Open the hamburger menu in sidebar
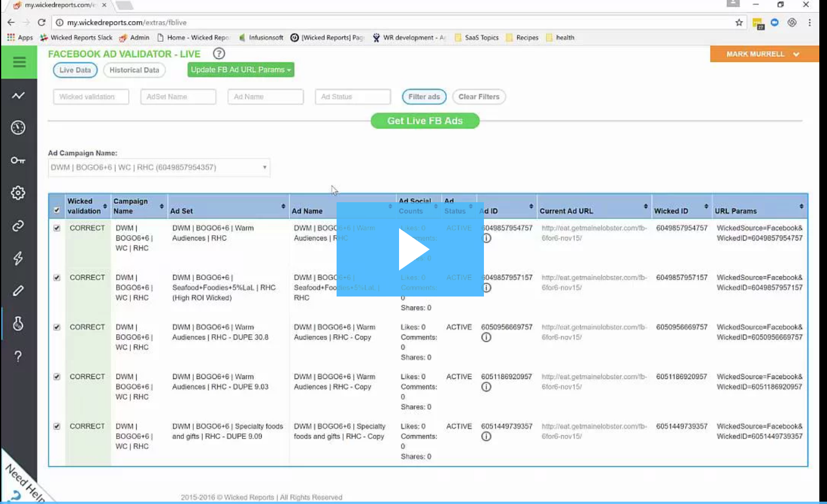This screenshot has width=827, height=504. 19,62
